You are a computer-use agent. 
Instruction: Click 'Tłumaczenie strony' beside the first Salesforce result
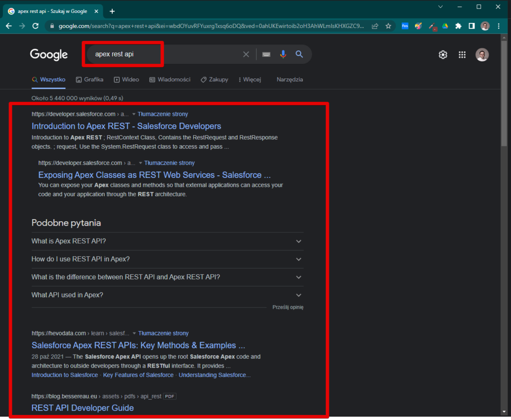tap(163, 114)
